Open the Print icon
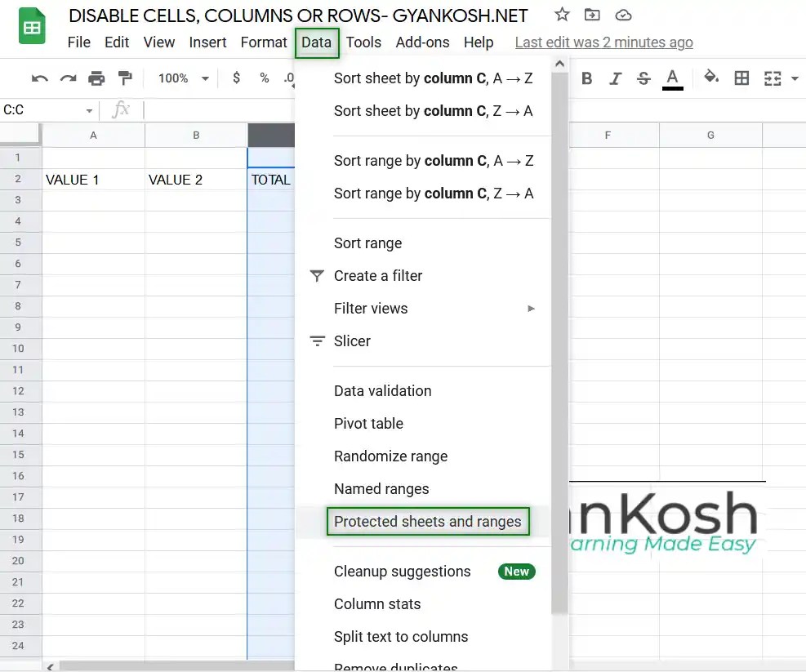Image resolution: width=806 pixels, height=672 pixels. (x=96, y=78)
